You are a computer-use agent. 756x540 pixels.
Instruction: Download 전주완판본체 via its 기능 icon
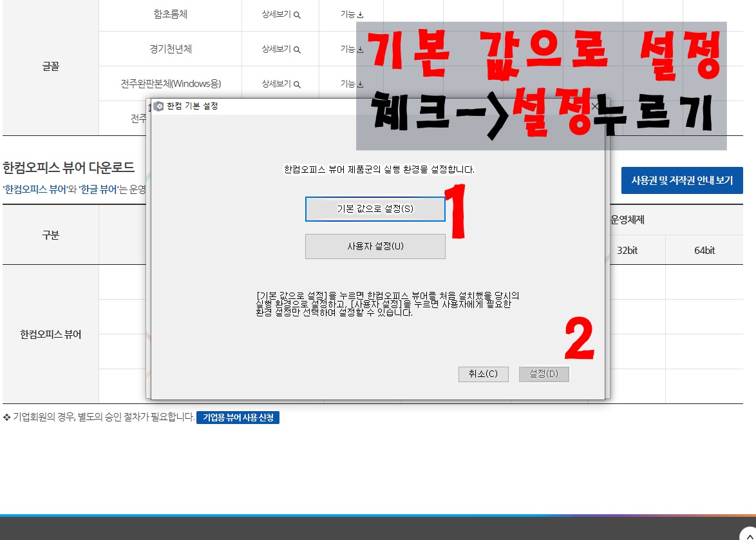pyautogui.click(x=360, y=84)
